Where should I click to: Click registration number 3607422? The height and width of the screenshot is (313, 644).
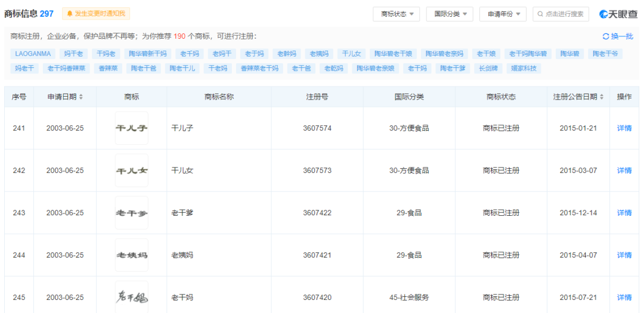(x=317, y=213)
